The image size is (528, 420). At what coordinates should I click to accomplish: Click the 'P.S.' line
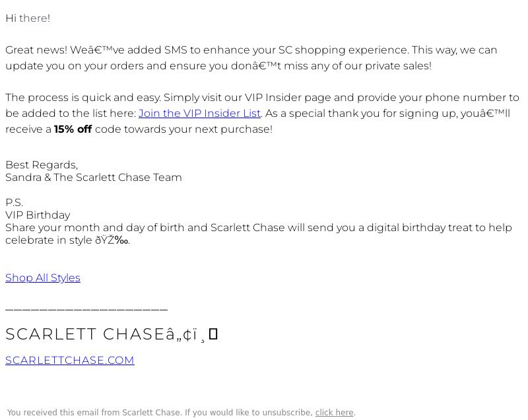[14, 203]
